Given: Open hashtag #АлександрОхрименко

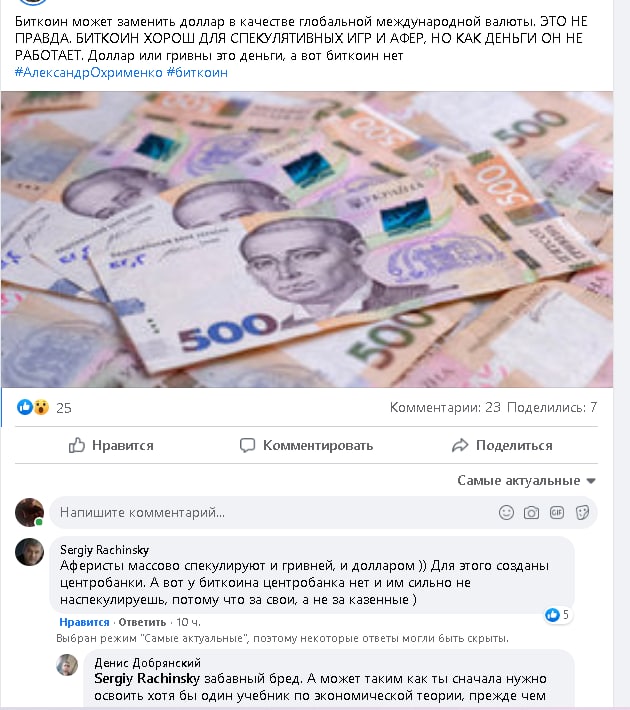Looking at the screenshot, I should pos(89,72).
